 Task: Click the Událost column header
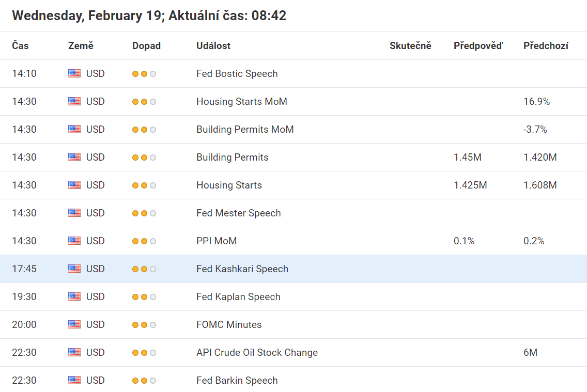tap(213, 45)
